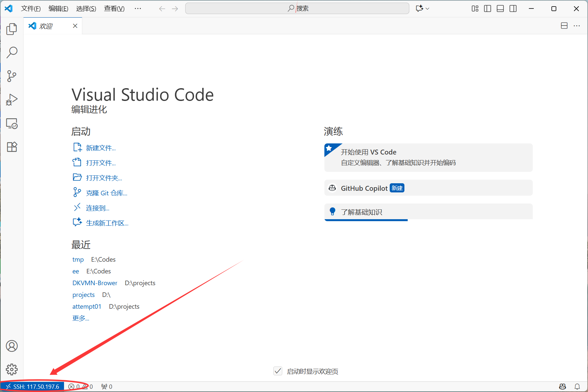Select the 欢迎 tab

[x=53, y=26]
